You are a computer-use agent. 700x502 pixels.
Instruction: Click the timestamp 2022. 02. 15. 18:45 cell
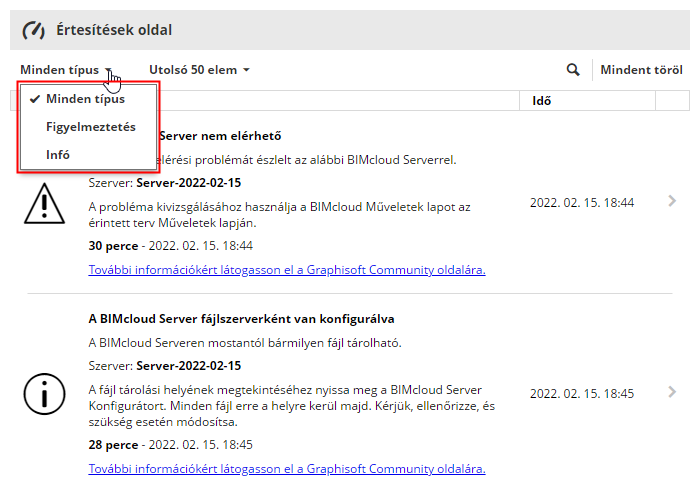coord(582,393)
